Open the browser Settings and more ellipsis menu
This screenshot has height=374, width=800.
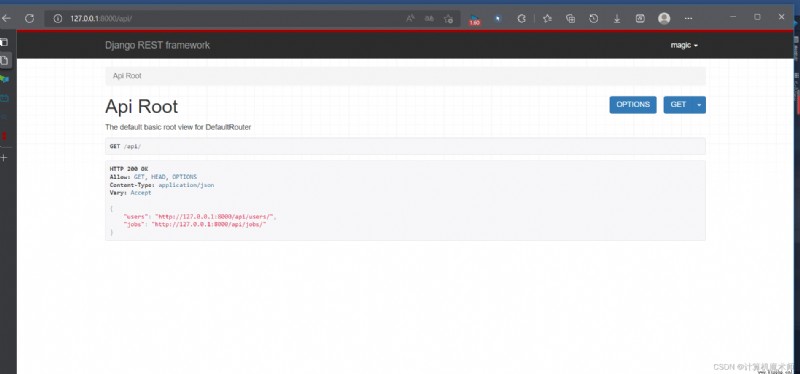[688, 18]
